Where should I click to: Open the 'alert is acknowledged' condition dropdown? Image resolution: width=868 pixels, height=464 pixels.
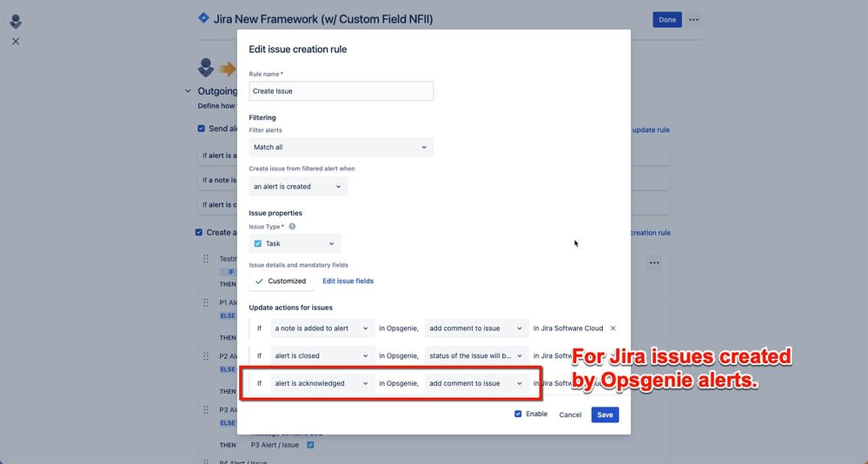click(322, 383)
